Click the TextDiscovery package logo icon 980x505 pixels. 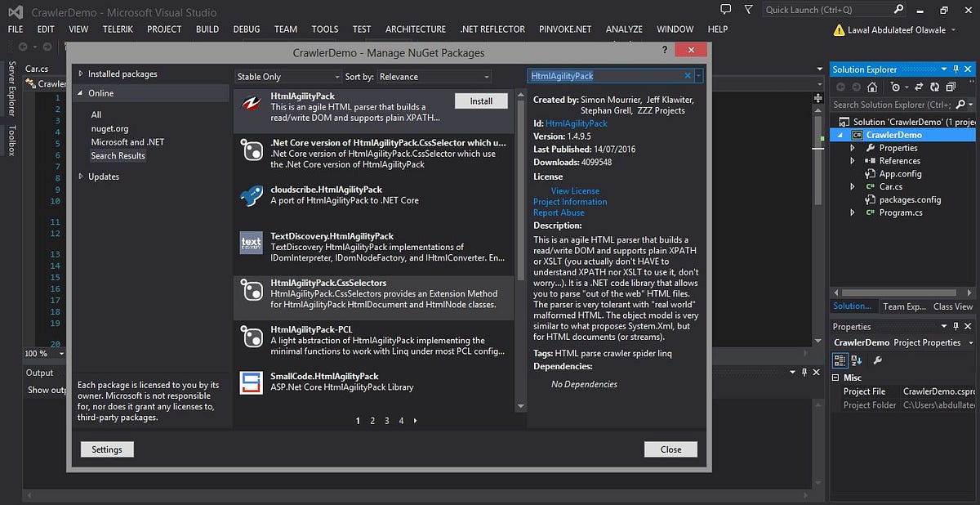point(251,243)
